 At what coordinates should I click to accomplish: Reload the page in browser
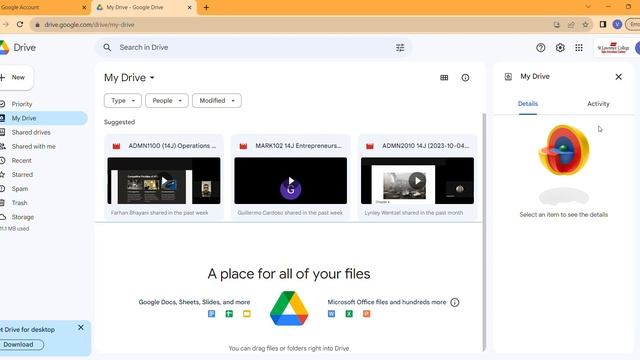[20, 24]
